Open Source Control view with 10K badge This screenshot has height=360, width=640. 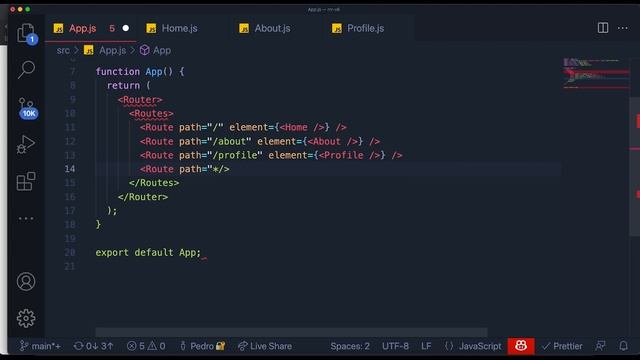[x=27, y=108]
